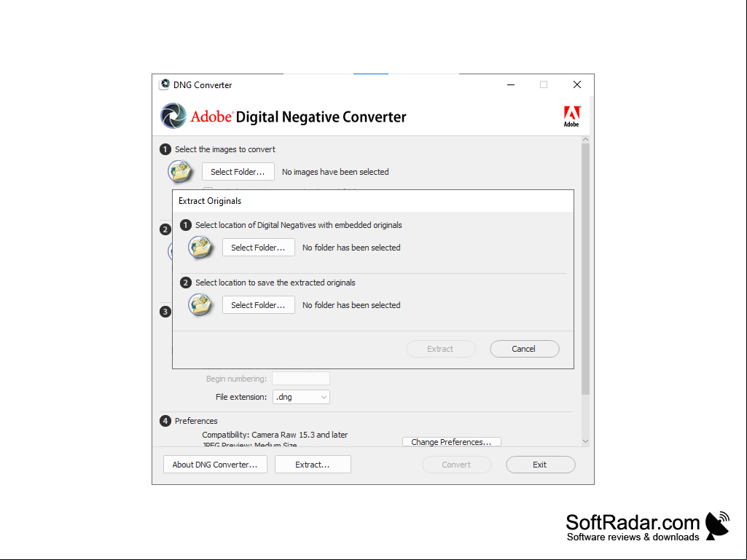This screenshot has height=560, width=747.
Task: Click the scrollbar down arrow
Action: (x=585, y=441)
